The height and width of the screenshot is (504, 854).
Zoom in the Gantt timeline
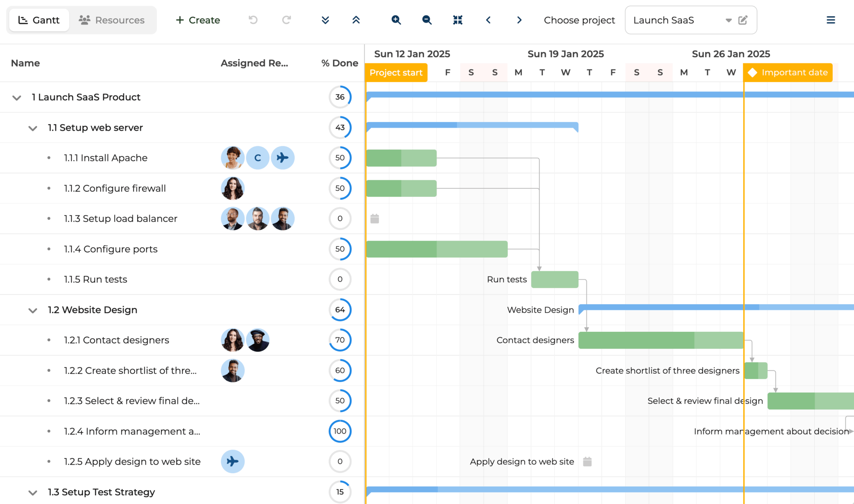(396, 20)
